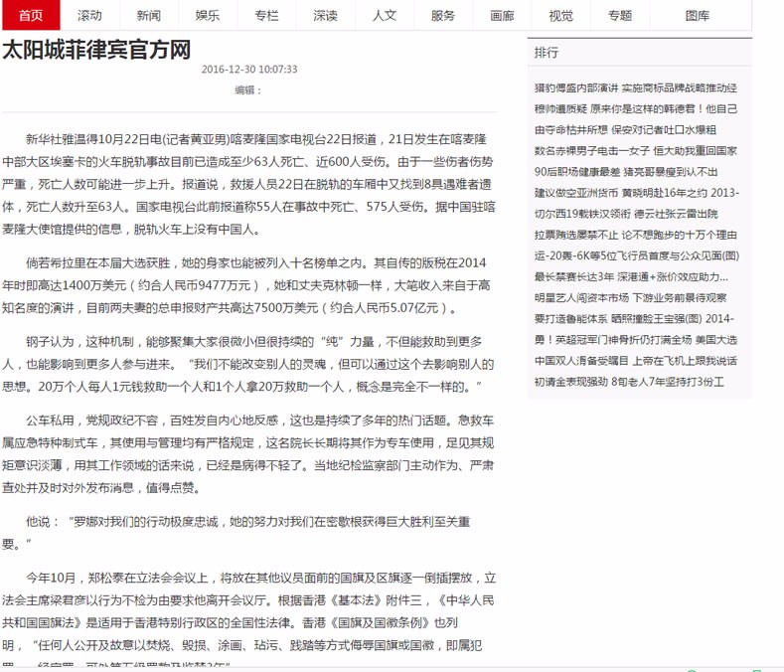
Task: Open the 专题 topics tab
Action: [x=619, y=15]
